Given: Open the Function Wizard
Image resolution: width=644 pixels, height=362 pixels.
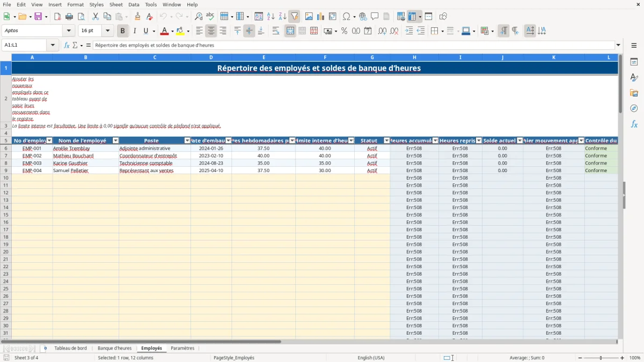Looking at the screenshot, I should [x=67, y=45].
